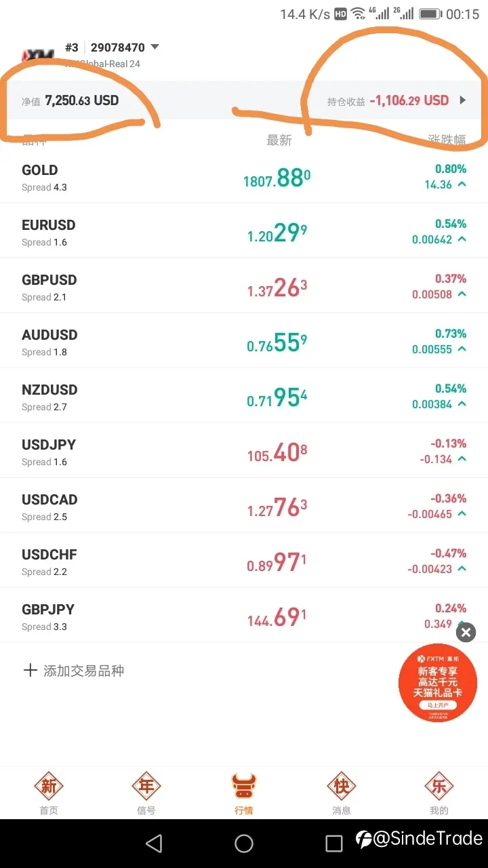Image resolution: width=488 pixels, height=868 pixels.
Task: Select the 行情 bull market icon
Action: 244,787
